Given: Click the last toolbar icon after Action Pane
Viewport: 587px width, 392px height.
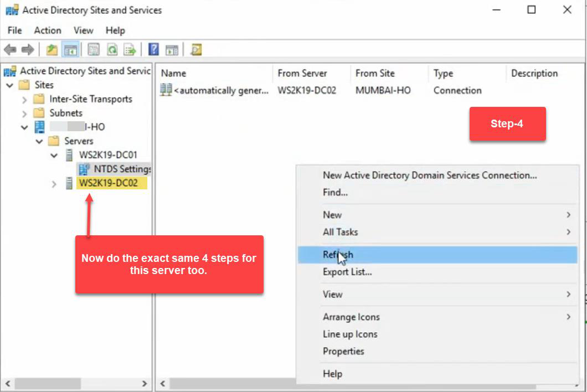Looking at the screenshot, I should click(x=196, y=49).
